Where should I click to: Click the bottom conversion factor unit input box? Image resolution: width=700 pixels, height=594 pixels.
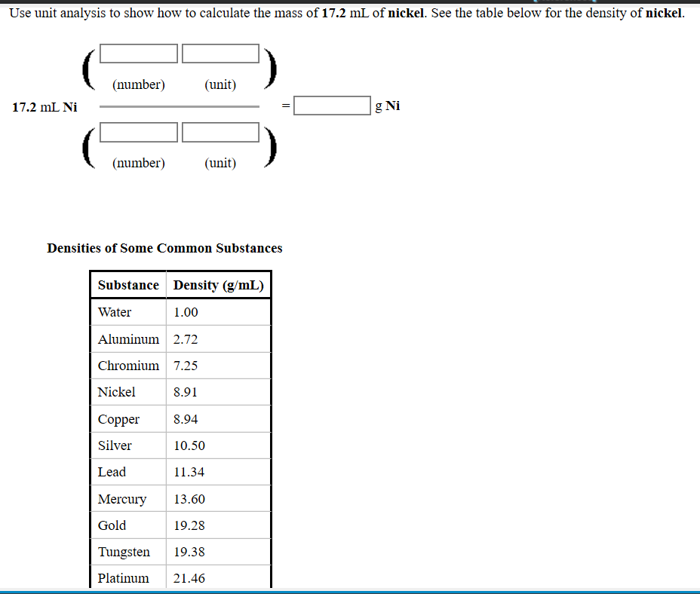tap(220, 132)
